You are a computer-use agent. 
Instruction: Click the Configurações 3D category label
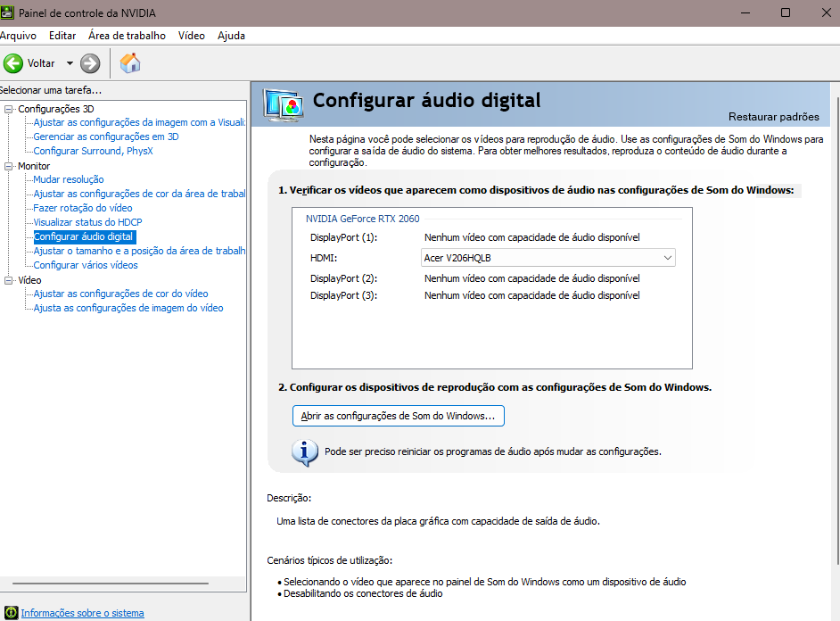pyautogui.click(x=56, y=109)
